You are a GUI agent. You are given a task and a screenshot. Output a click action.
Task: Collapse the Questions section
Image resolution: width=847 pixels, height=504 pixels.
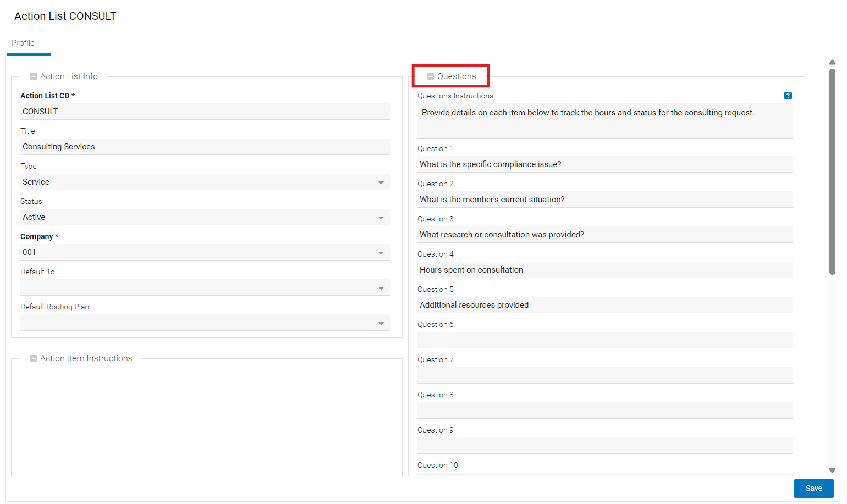point(431,76)
